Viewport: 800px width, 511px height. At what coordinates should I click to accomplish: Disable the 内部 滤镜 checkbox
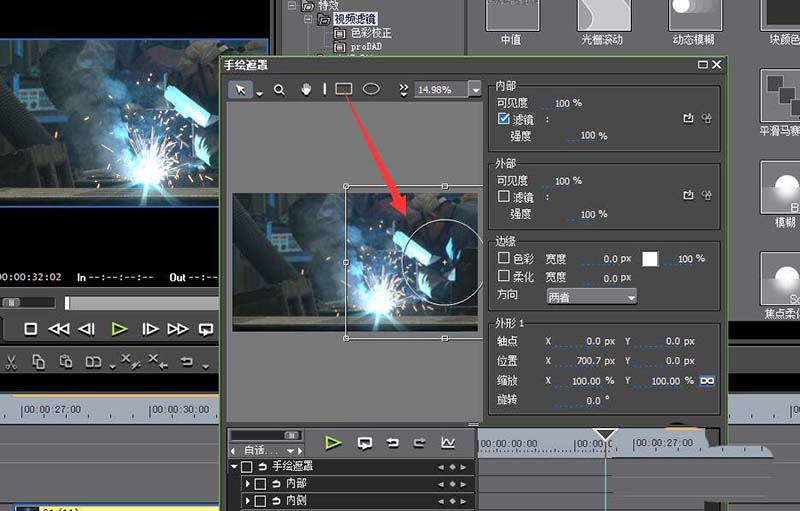(x=504, y=119)
